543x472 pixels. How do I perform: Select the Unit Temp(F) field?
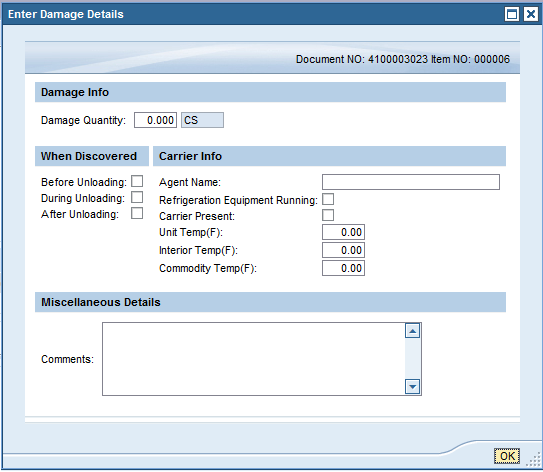point(343,232)
